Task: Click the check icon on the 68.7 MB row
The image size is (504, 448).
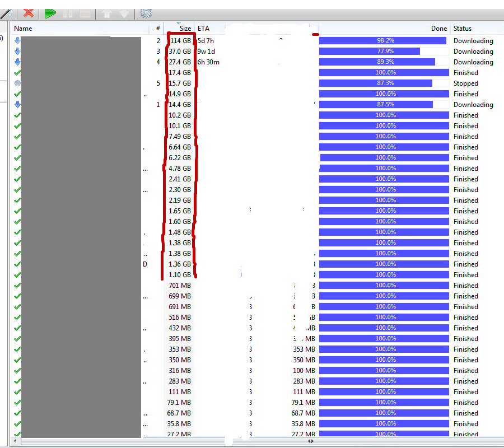Action: 18,413
